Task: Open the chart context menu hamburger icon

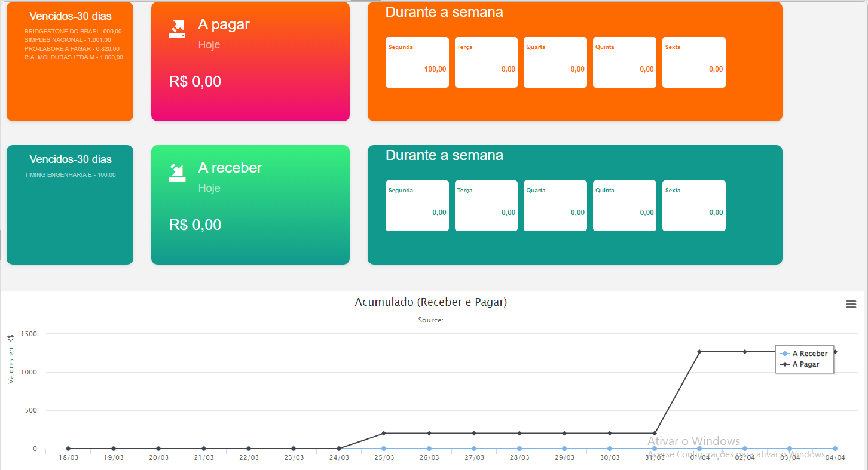Action: coord(851,305)
